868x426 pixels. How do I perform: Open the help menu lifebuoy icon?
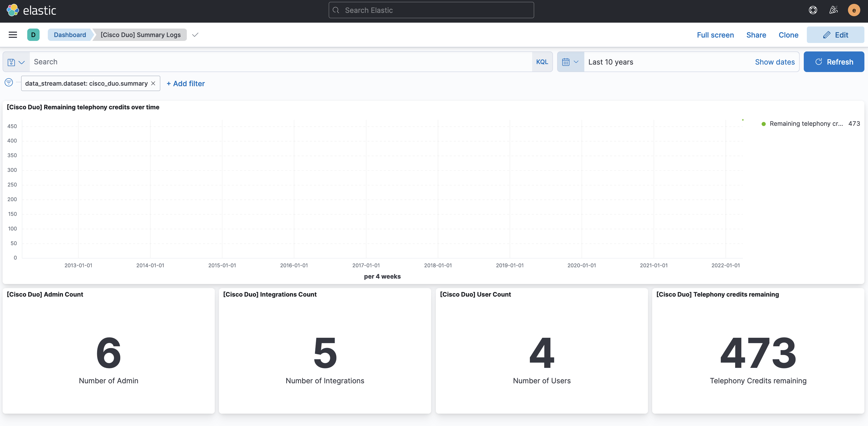pos(813,11)
